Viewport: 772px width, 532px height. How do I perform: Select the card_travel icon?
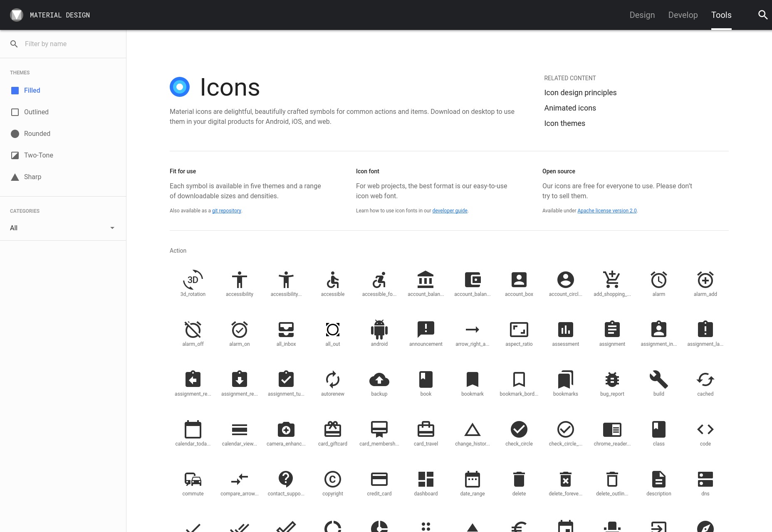(x=426, y=429)
